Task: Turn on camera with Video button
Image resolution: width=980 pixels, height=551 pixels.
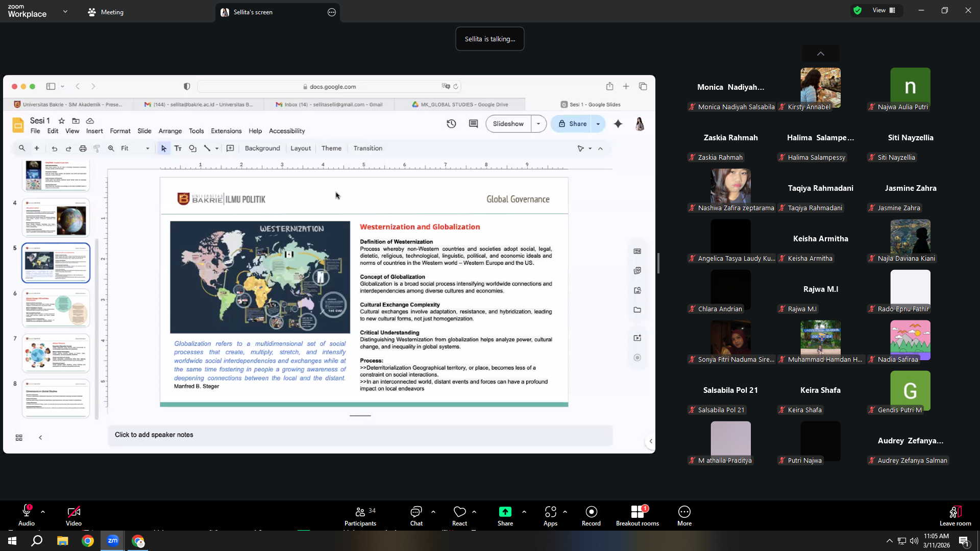Action: (x=73, y=515)
